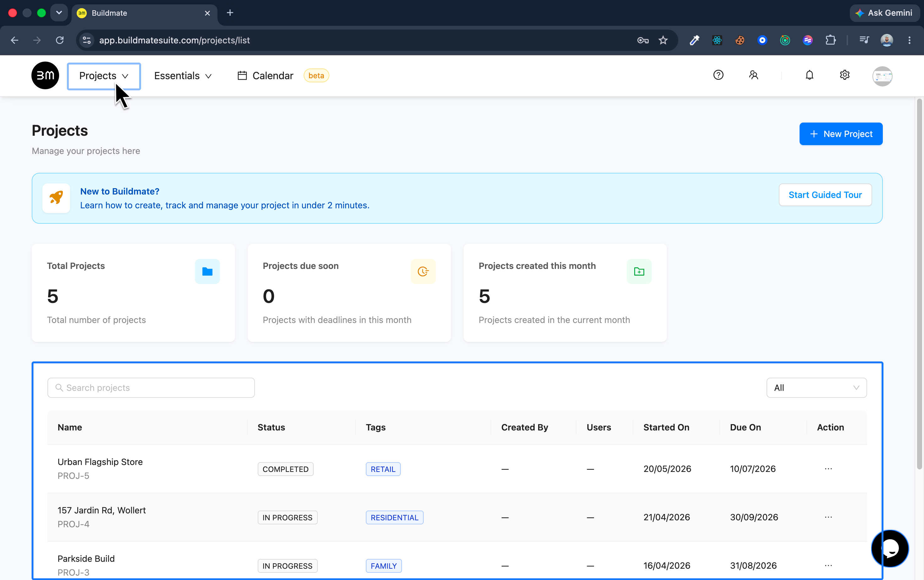Open the help question mark icon
This screenshot has height=580, width=924.
coord(718,75)
